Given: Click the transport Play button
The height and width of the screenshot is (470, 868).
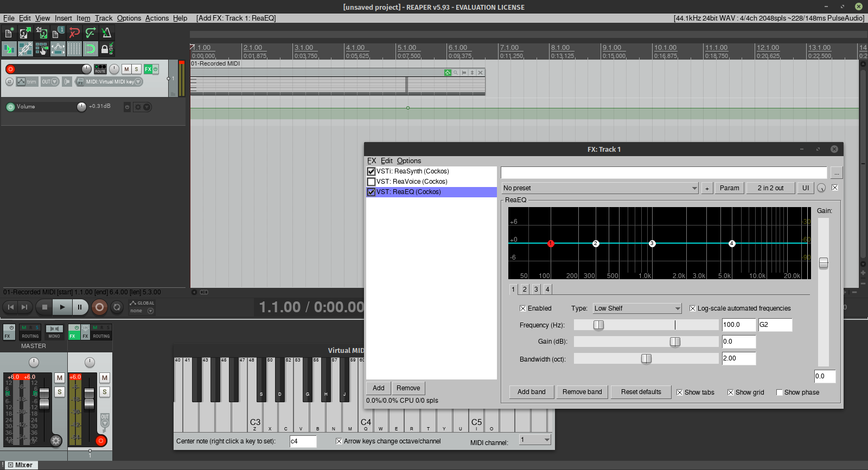Looking at the screenshot, I should click(x=62, y=307).
